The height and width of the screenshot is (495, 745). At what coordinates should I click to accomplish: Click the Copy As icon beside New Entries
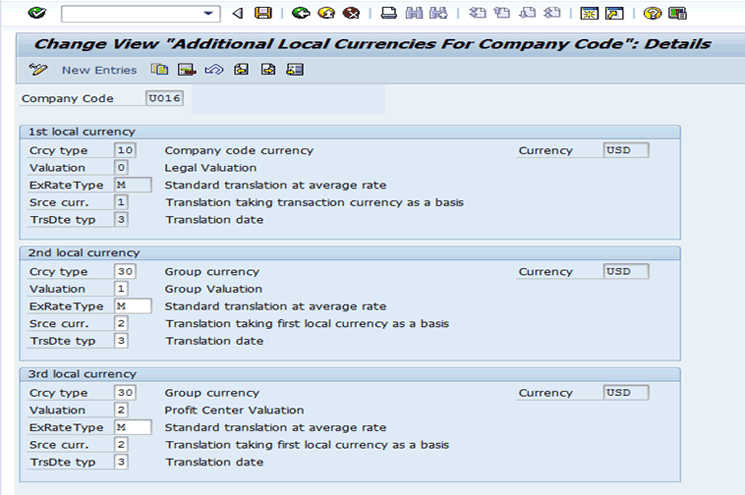(x=159, y=70)
